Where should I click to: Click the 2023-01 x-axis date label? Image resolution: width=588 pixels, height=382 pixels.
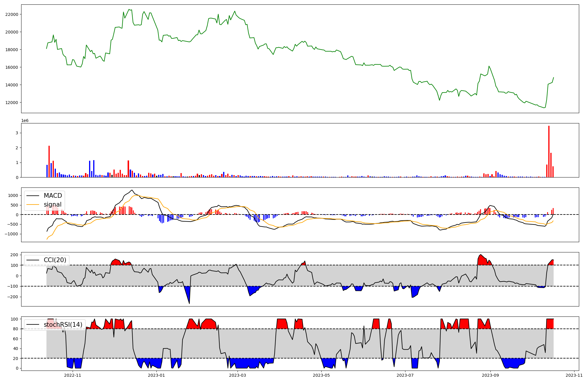point(156,375)
